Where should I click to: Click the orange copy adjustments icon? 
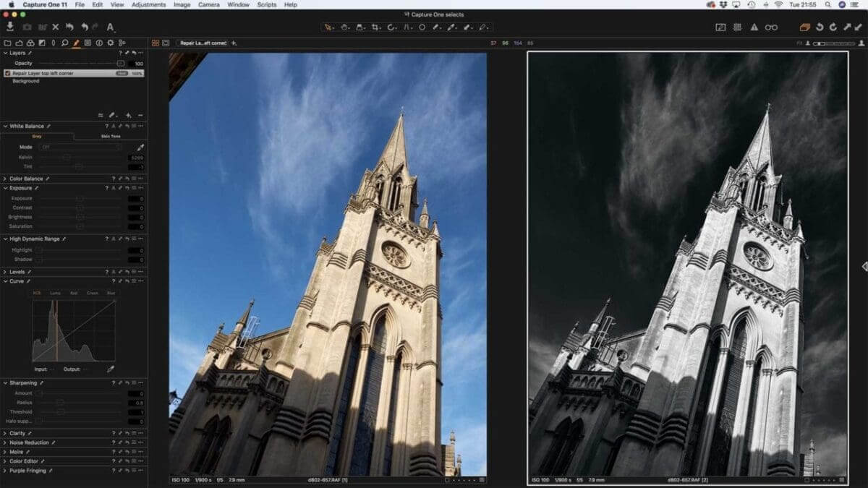point(805,27)
